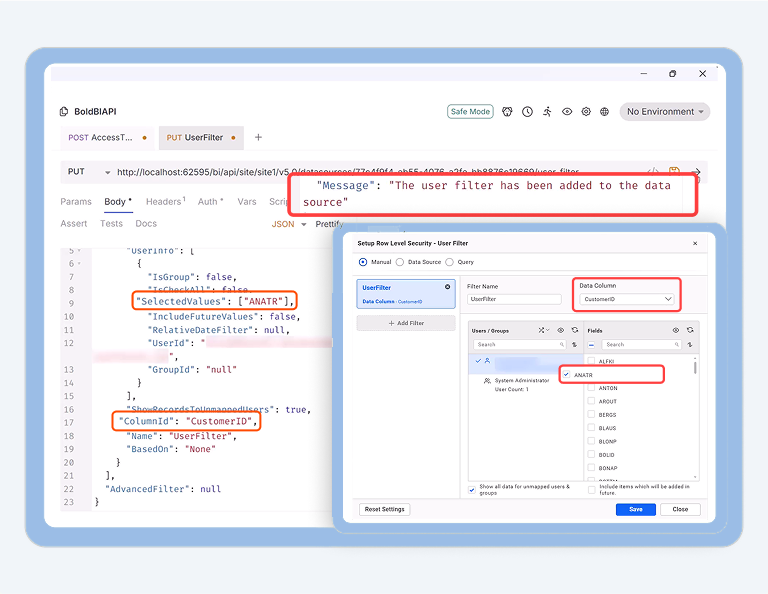768x594 pixels.
Task: Open the Headers tab
Action: point(166,202)
